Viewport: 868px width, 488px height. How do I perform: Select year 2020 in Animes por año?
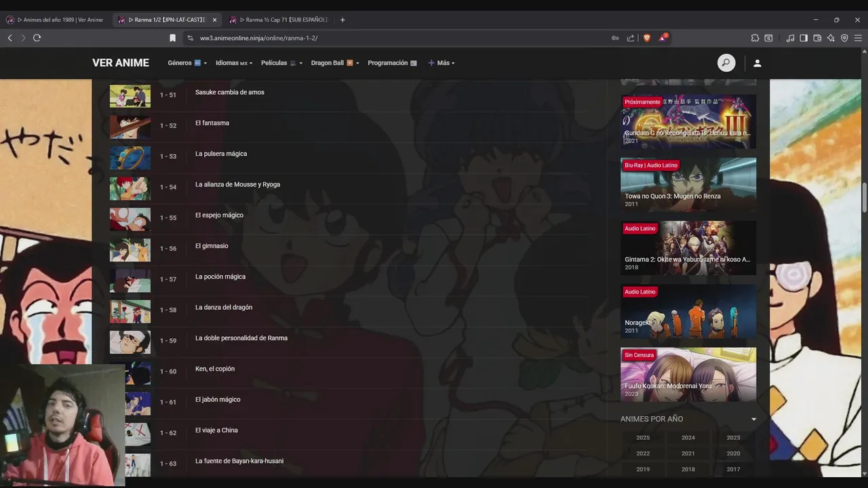[x=733, y=453]
